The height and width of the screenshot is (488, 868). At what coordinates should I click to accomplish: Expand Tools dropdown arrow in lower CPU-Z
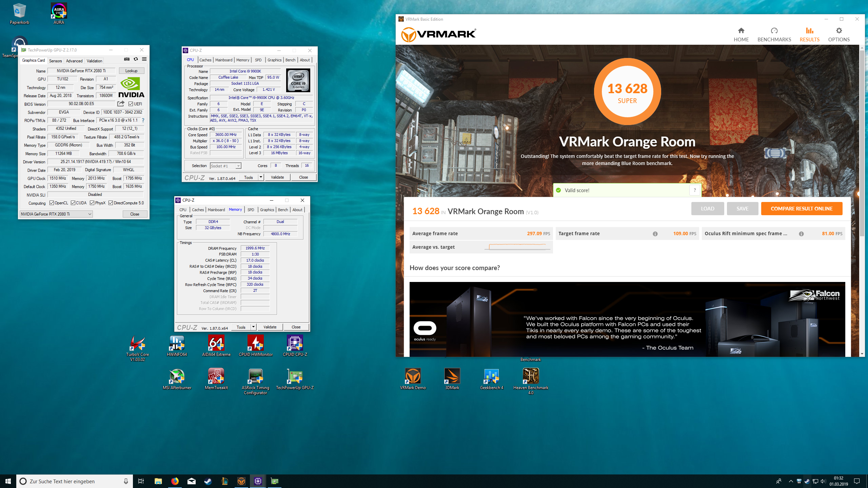pos(253,327)
